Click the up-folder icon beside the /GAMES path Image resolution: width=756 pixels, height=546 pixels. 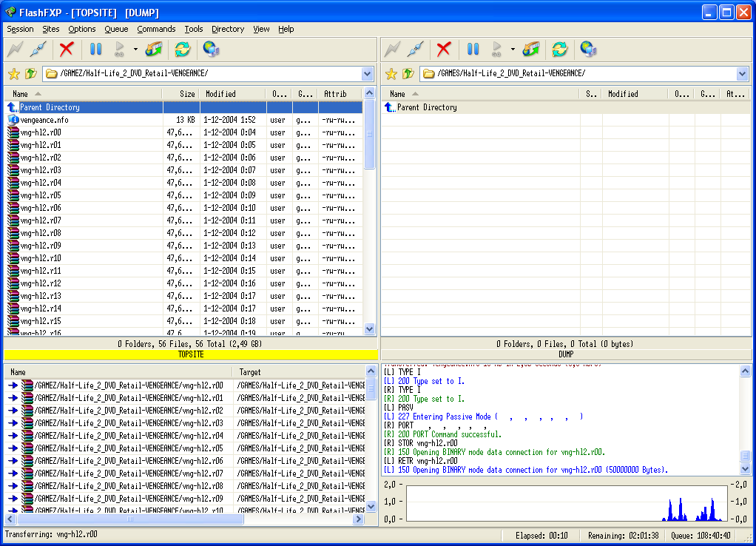pos(408,74)
